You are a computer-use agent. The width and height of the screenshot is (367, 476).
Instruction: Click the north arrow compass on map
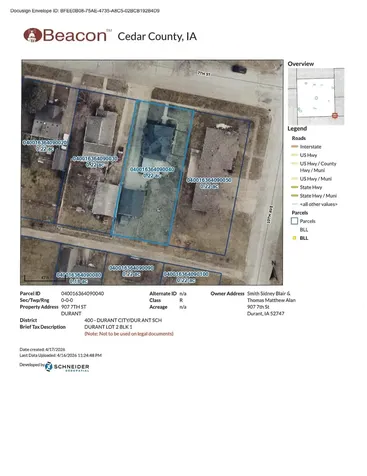pos(274,271)
